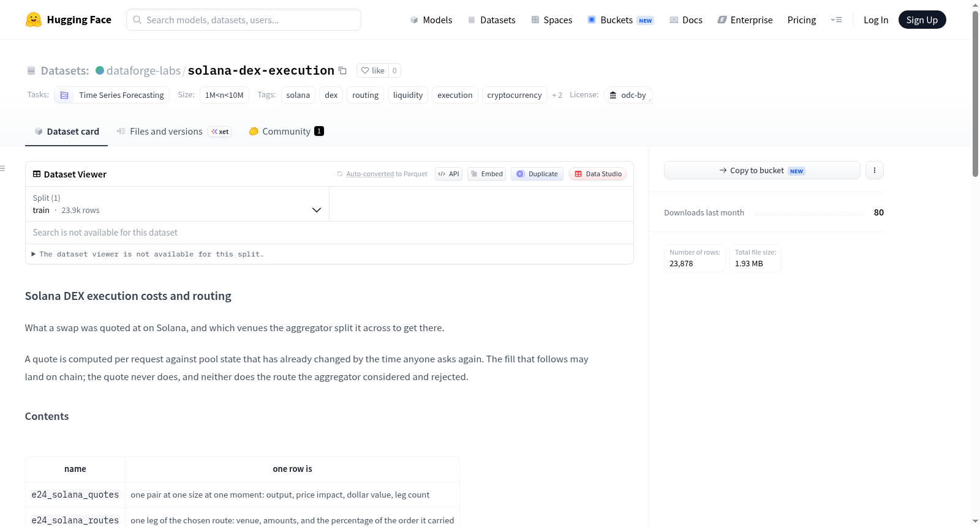Open the more options three-dot menu

[875, 170]
